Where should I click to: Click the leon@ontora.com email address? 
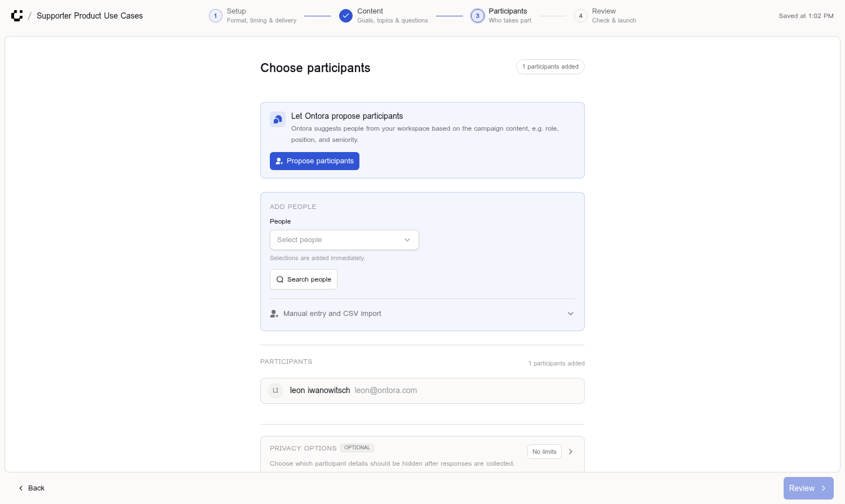(386, 390)
